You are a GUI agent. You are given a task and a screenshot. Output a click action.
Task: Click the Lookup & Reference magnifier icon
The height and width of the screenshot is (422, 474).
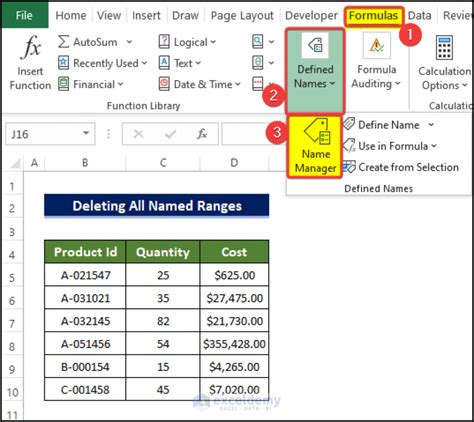[258, 42]
